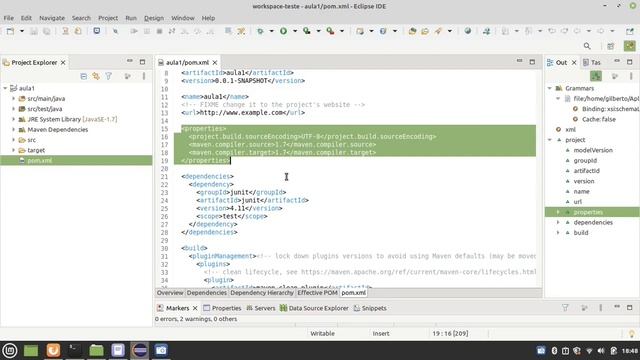Collapse the Grammars node in Outline

coord(550,88)
